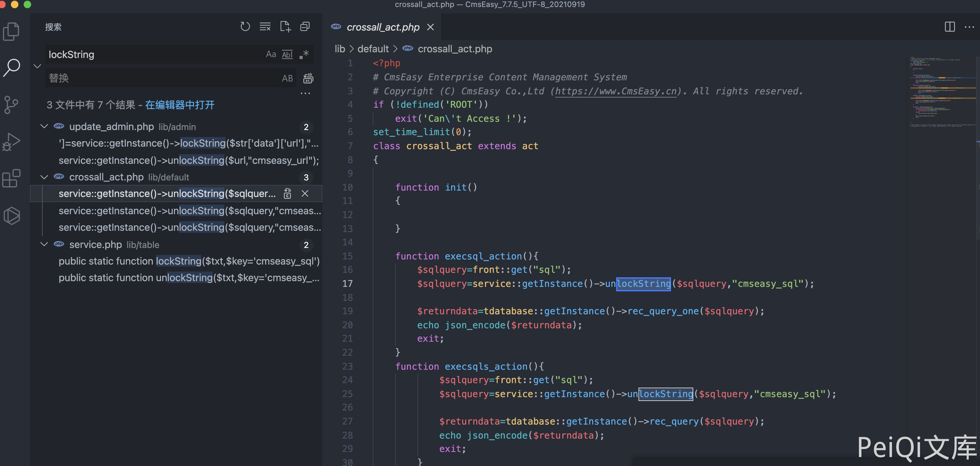Open the Extensions view

[x=11, y=178]
